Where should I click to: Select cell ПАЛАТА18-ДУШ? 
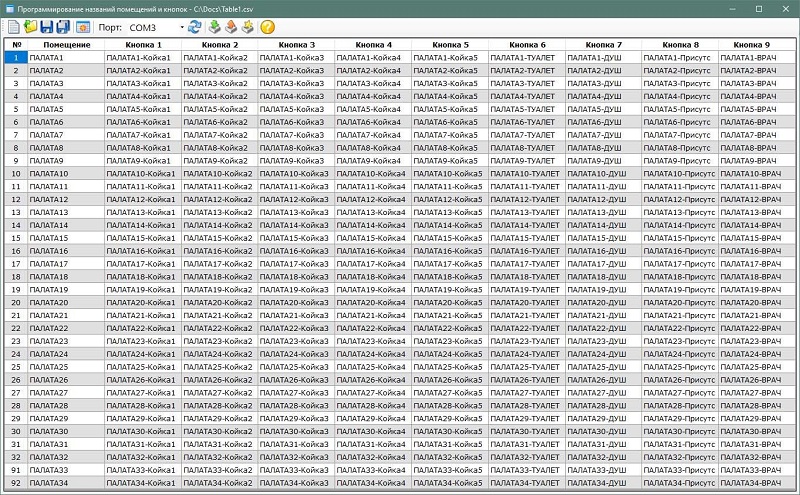click(x=604, y=277)
